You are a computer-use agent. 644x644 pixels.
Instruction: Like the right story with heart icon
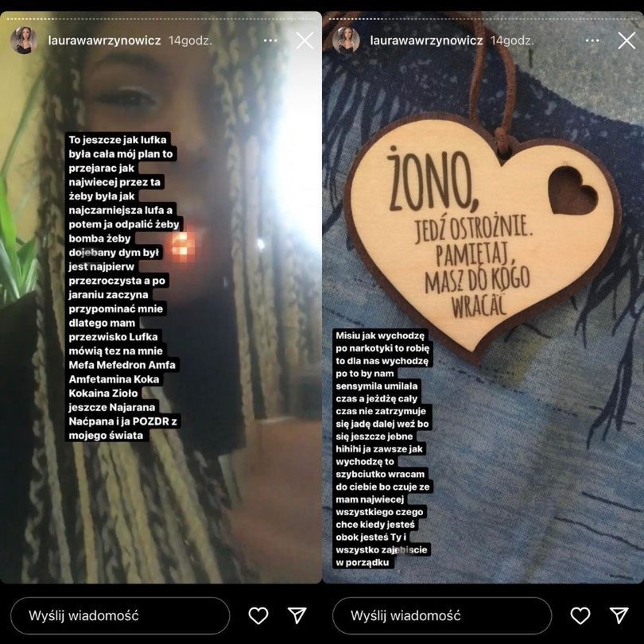click(x=580, y=615)
